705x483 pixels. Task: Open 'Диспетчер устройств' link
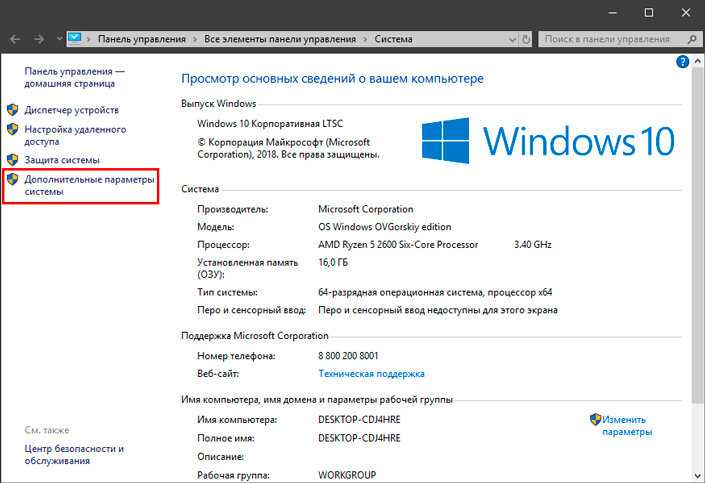point(71,110)
